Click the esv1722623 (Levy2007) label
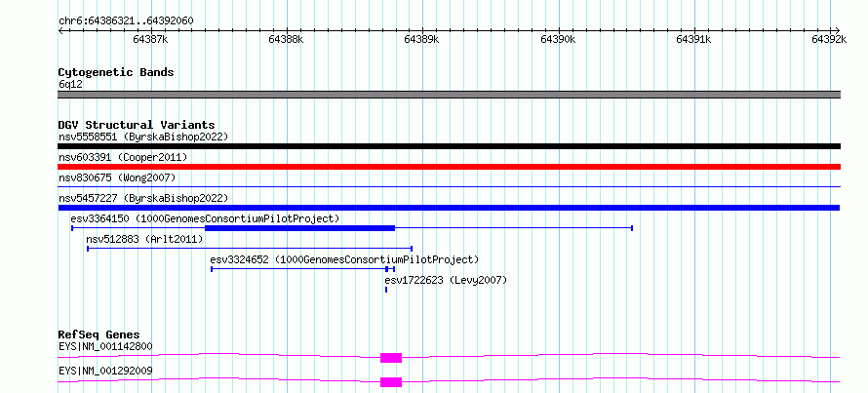Viewport: 868px width, 393px height. click(446, 280)
